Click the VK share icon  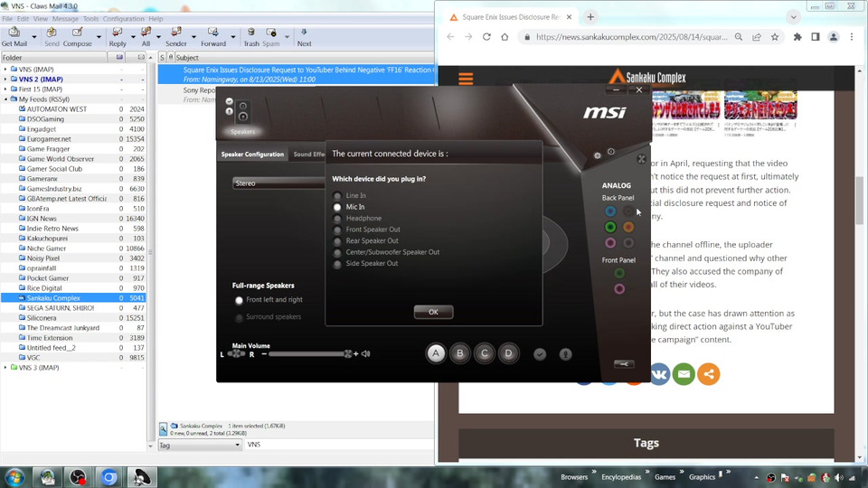click(659, 374)
